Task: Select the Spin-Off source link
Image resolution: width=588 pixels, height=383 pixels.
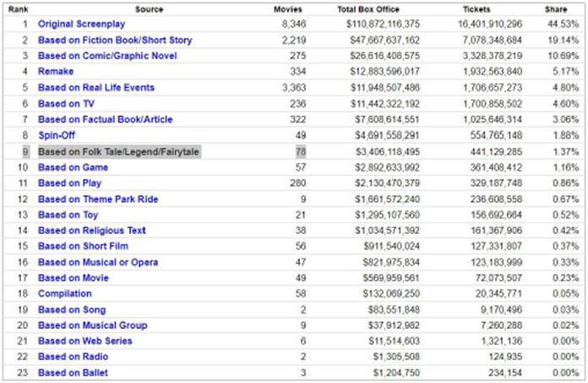Action: pyautogui.click(x=58, y=135)
